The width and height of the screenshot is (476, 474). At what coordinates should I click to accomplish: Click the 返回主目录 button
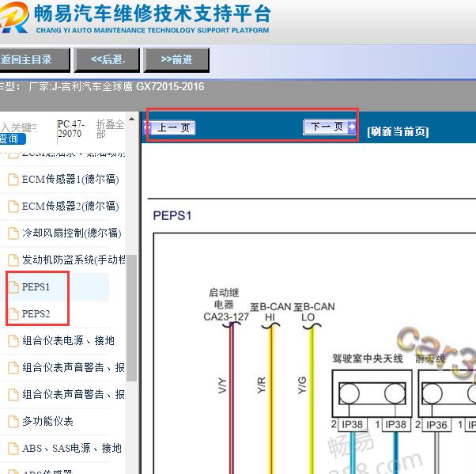pos(34,60)
